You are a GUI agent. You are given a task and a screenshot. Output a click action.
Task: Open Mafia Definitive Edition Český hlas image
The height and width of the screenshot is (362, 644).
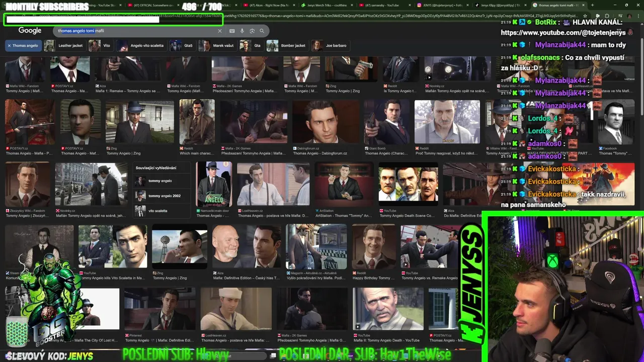tap(247, 247)
